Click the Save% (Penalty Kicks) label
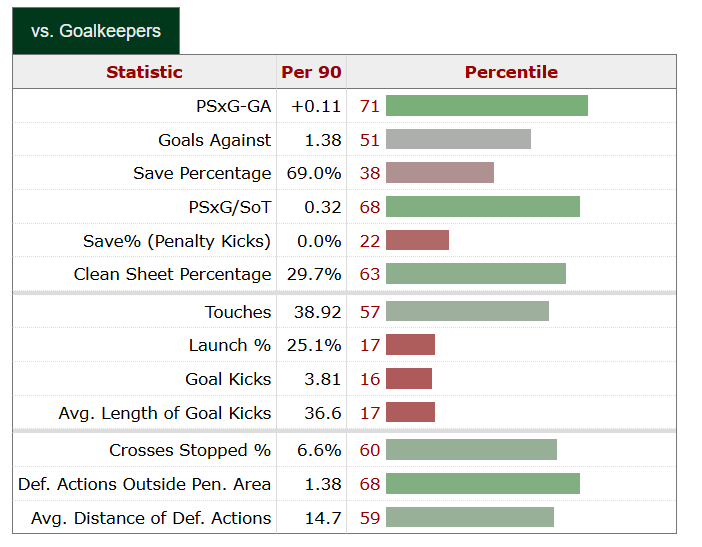 coord(177,241)
